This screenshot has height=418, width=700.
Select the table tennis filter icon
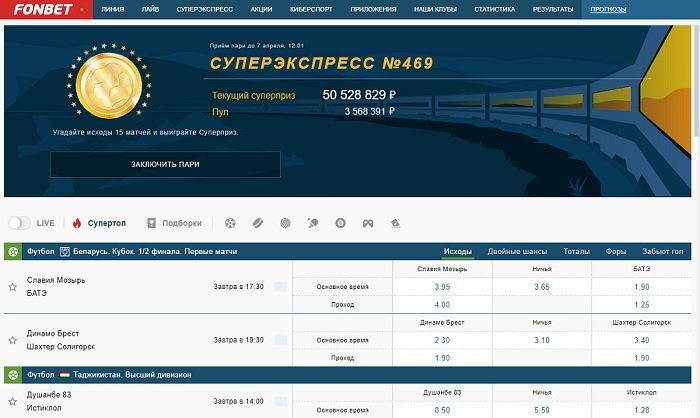click(313, 223)
